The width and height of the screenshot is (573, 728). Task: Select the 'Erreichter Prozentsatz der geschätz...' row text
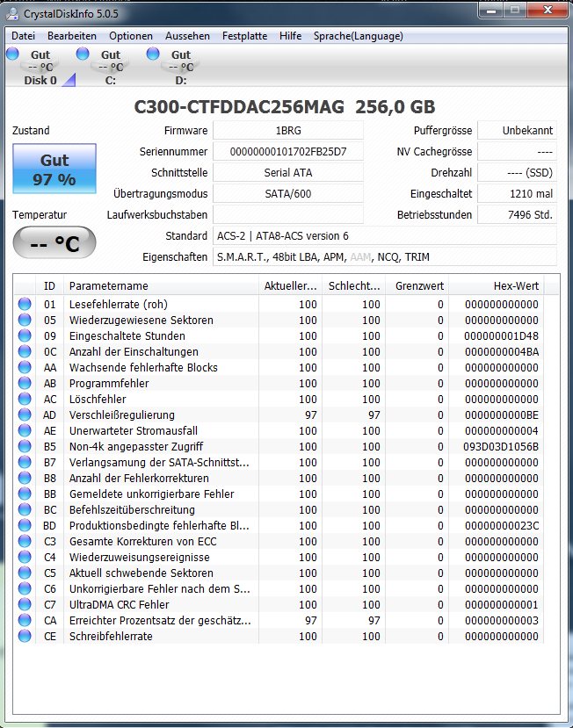160,620
